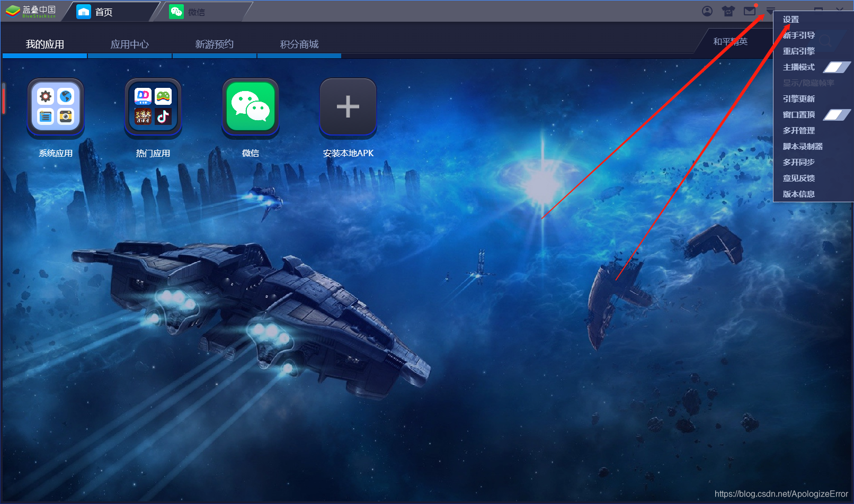The height and width of the screenshot is (504, 854).
Task: Open the 应用中心 tab
Action: pyautogui.click(x=130, y=44)
